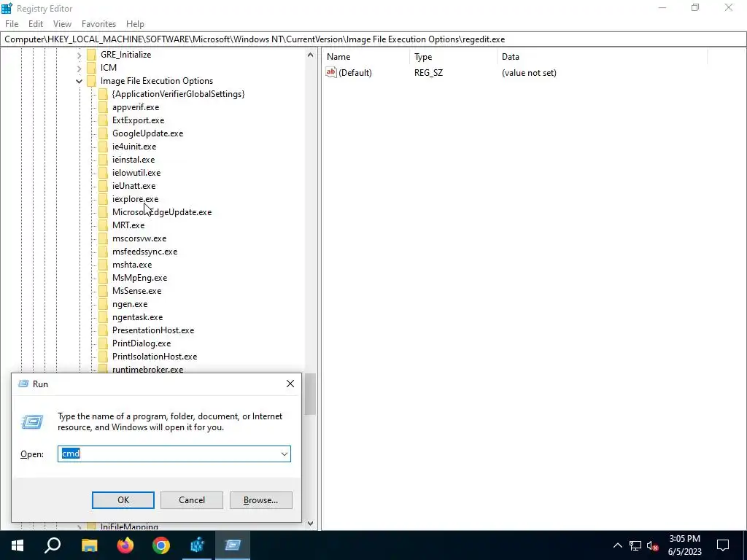
Task: Sort values by Type column header
Action: 452,57
